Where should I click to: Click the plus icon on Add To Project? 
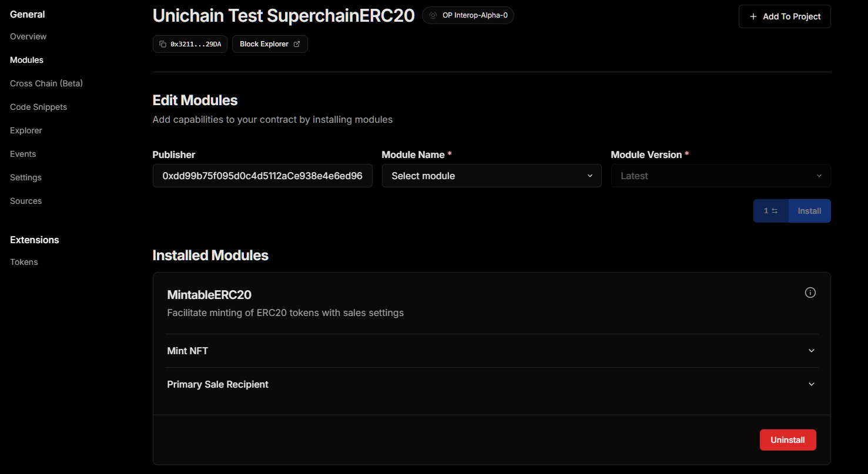tap(753, 16)
